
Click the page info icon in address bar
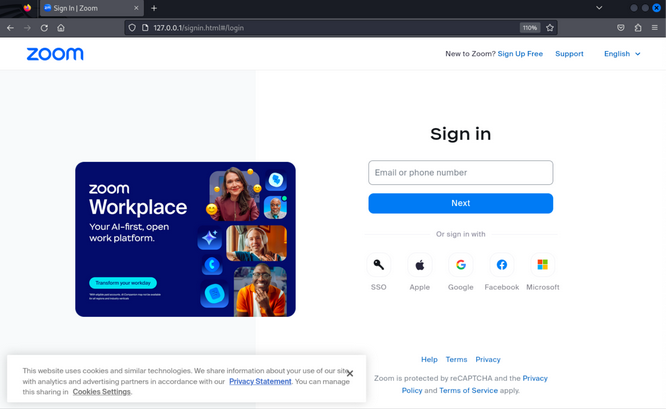145,28
